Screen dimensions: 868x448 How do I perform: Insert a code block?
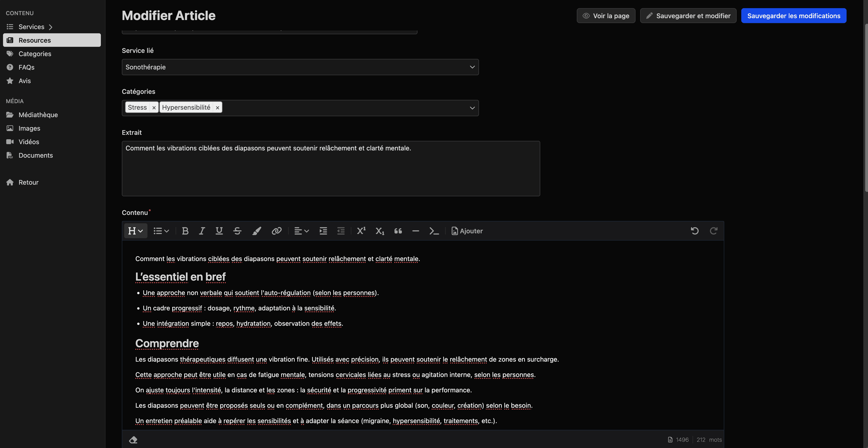pyautogui.click(x=434, y=231)
